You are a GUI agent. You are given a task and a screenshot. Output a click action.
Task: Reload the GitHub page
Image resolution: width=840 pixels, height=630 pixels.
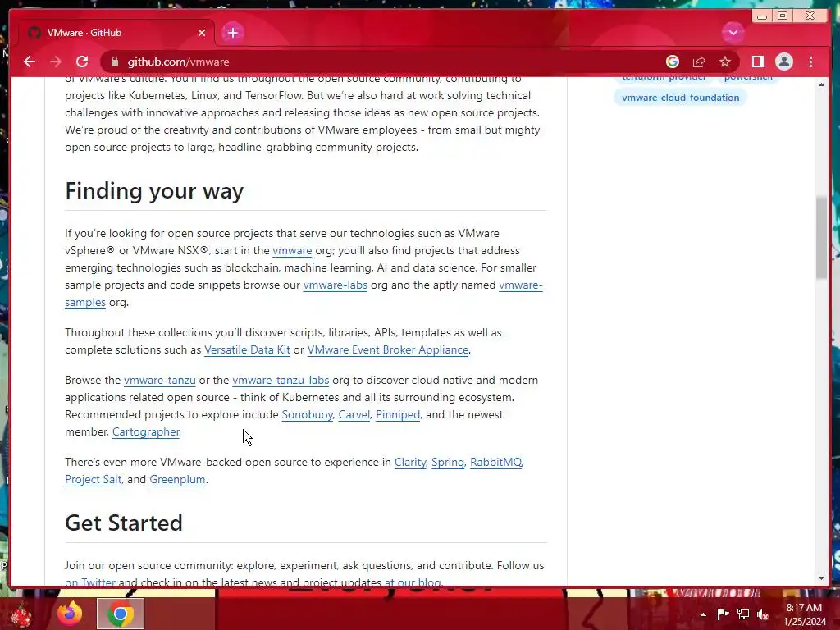[82, 62]
